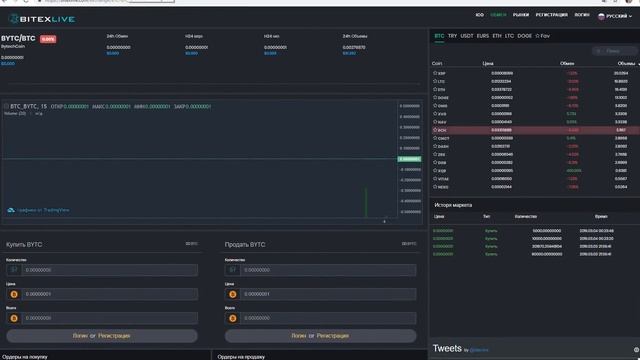Toggle the BTC_BYTC chart legend collapse box

(6, 106)
